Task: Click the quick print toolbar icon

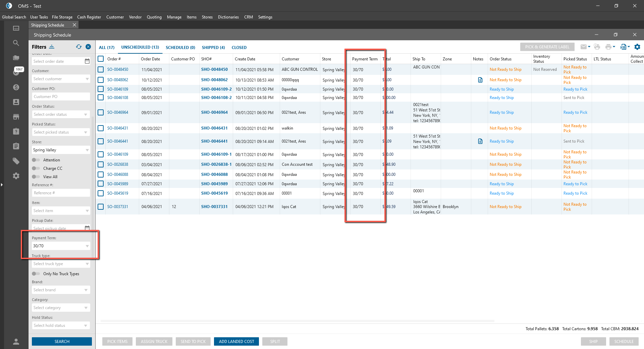Action: tap(597, 47)
